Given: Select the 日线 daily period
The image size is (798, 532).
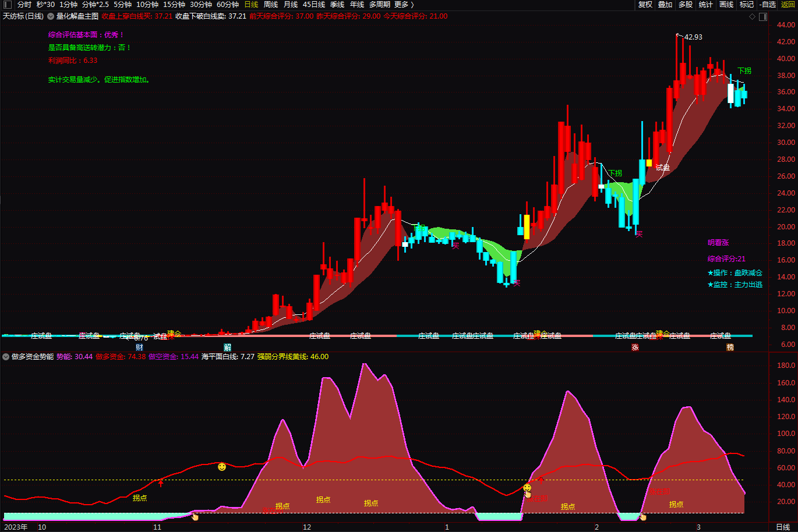Looking at the screenshot, I should [x=251, y=5].
